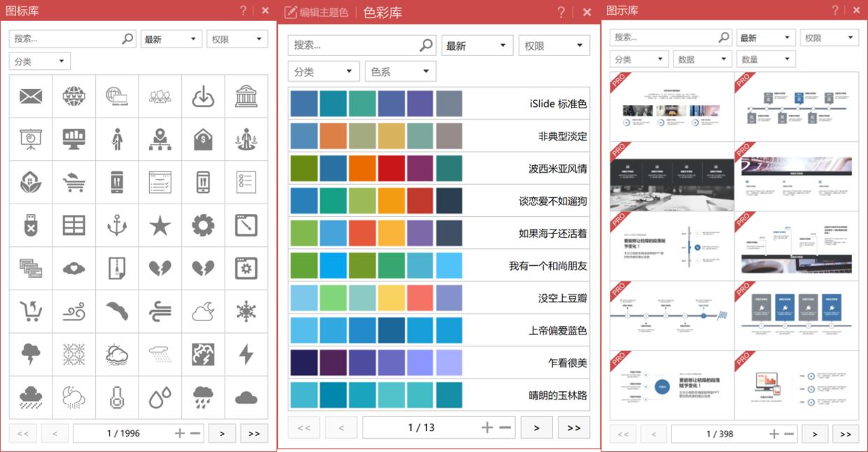Select the envelope icon in the icon library
Image resolution: width=868 pixels, height=452 pixels.
click(30, 96)
